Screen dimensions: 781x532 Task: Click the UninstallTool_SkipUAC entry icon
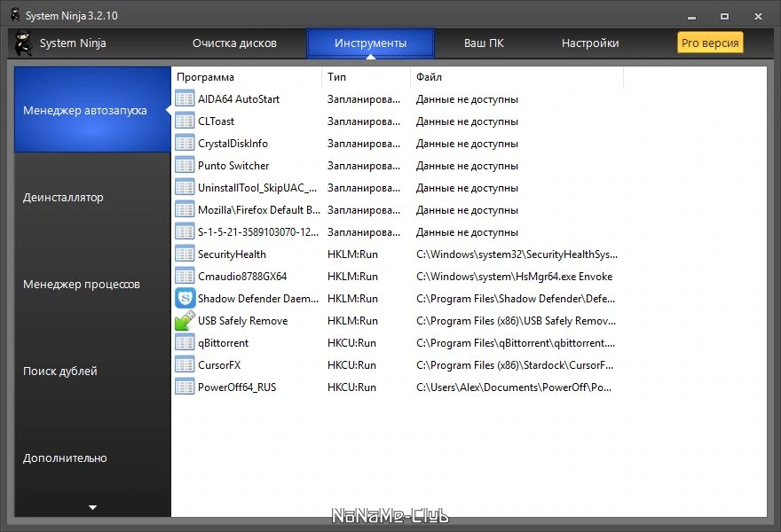tap(185, 188)
